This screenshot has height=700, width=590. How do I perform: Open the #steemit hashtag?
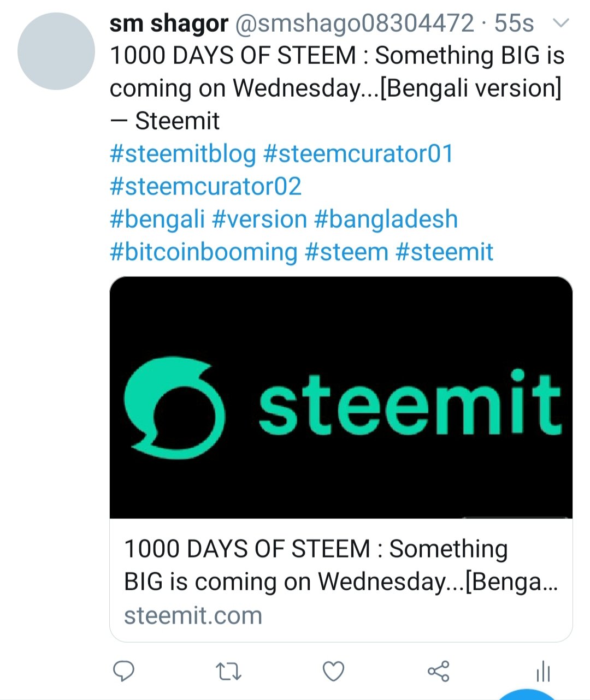coord(444,252)
